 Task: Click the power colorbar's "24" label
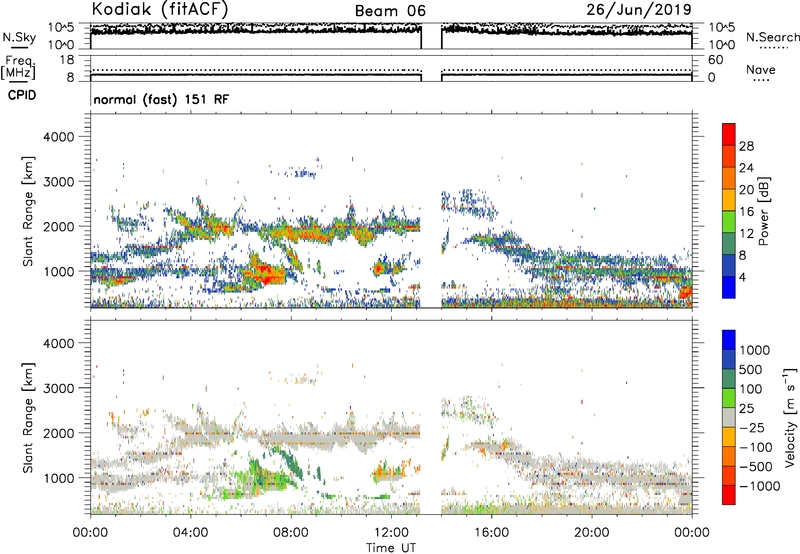(x=746, y=168)
